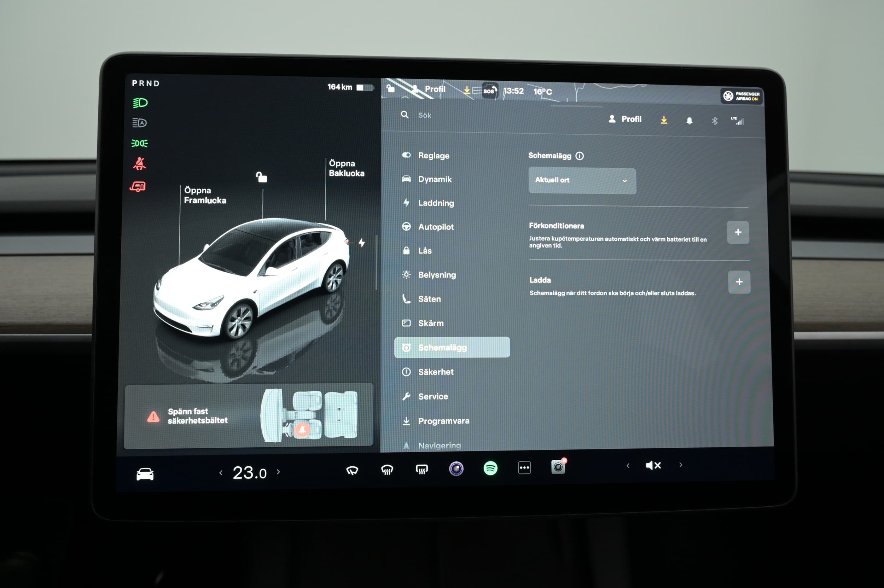884x588 pixels.
Task: Unmute the volume speaker icon
Action: (x=653, y=465)
